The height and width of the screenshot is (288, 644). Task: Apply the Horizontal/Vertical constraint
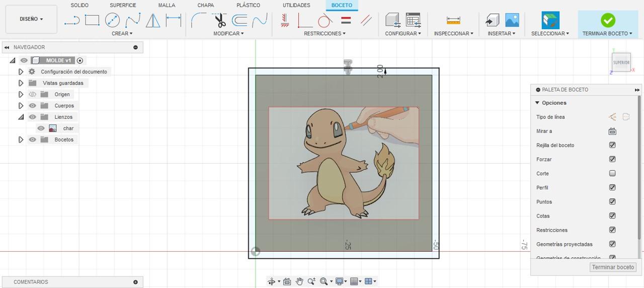[285, 20]
